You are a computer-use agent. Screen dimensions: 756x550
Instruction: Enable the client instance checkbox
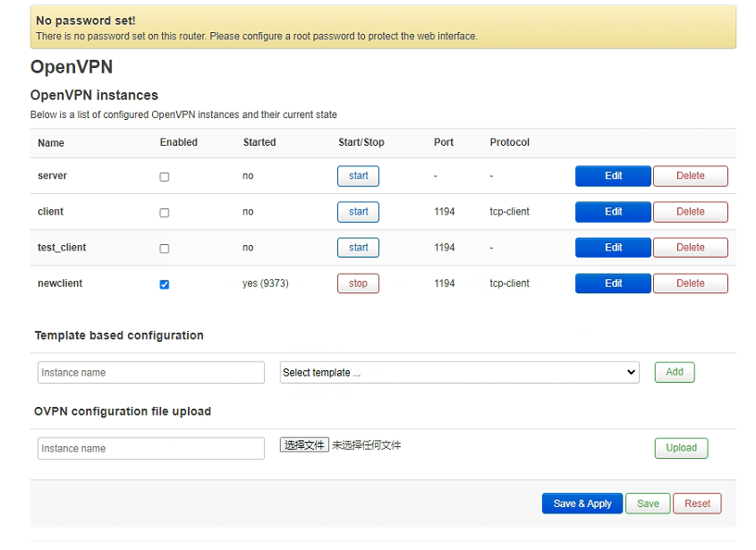point(164,213)
